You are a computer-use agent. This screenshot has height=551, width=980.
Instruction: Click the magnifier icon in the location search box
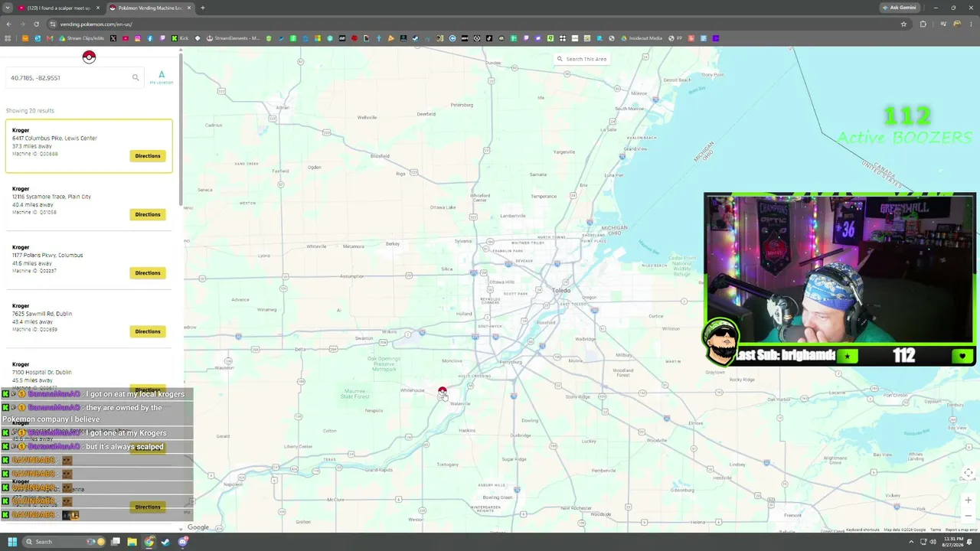click(136, 77)
